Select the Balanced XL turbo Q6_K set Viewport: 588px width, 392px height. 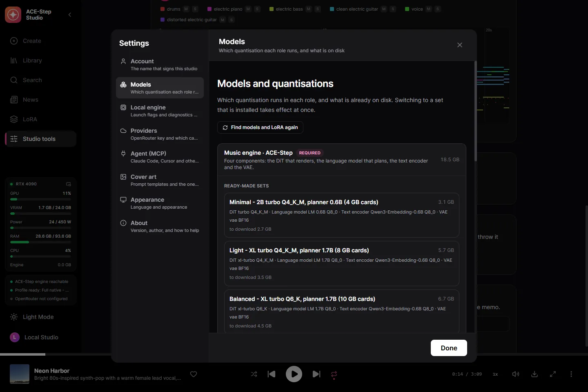(x=342, y=312)
